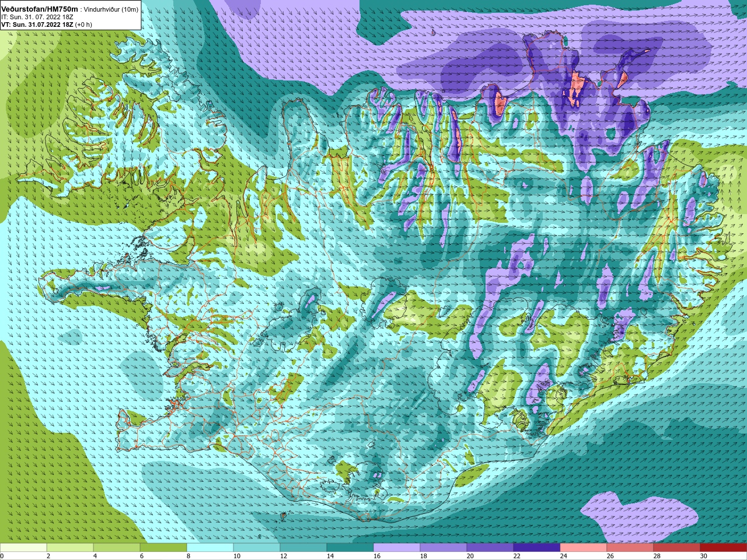Pick the light green 2–4 legend swatch
The height and width of the screenshot is (560, 747).
(70, 547)
